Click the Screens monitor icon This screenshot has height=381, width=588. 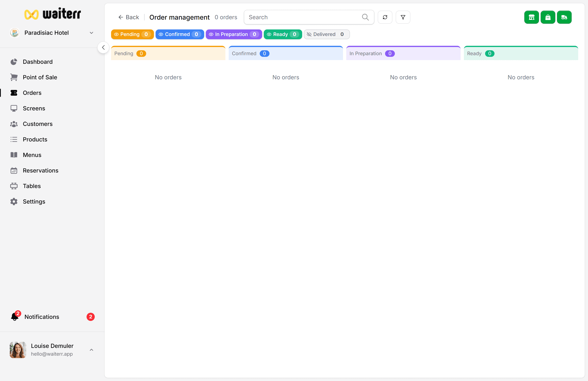point(14,108)
